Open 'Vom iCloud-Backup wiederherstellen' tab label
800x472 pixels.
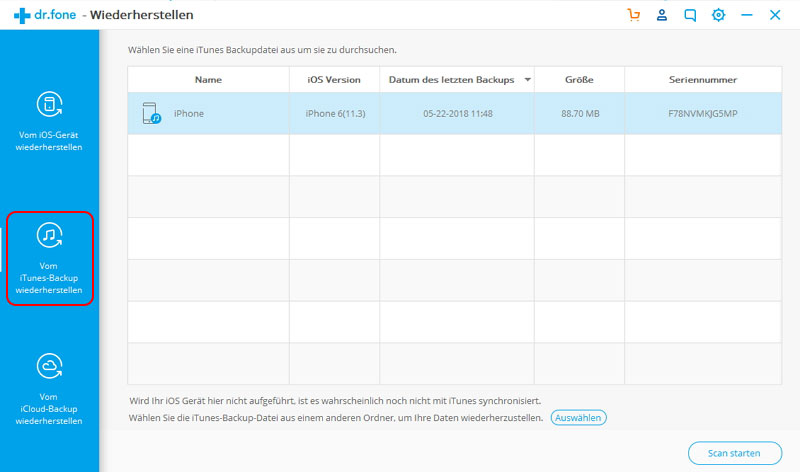click(49, 409)
